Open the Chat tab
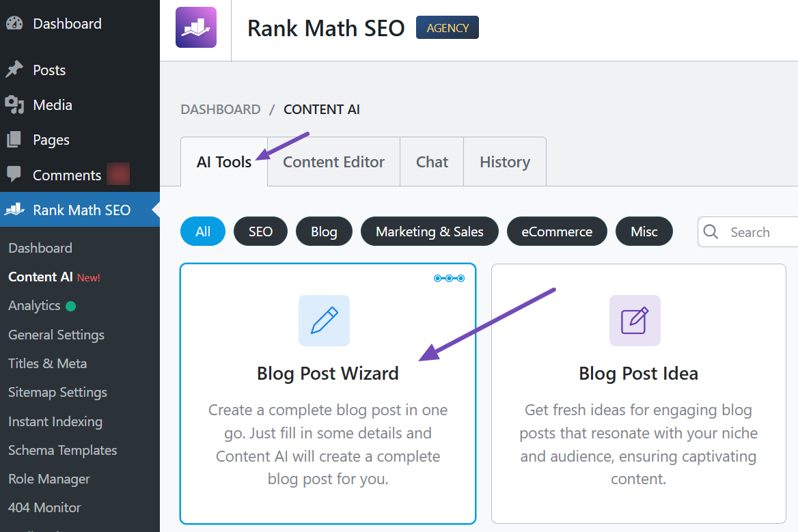The width and height of the screenshot is (798, 532). pos(432,162)
